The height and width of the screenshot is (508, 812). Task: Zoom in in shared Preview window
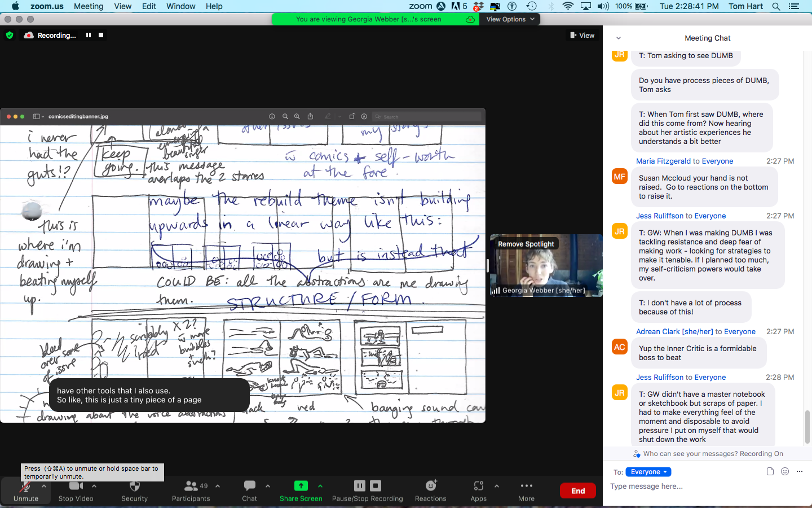(297, 116)
